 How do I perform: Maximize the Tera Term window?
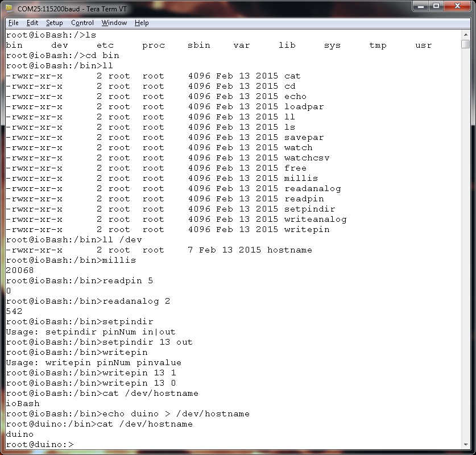click(436, 6)
